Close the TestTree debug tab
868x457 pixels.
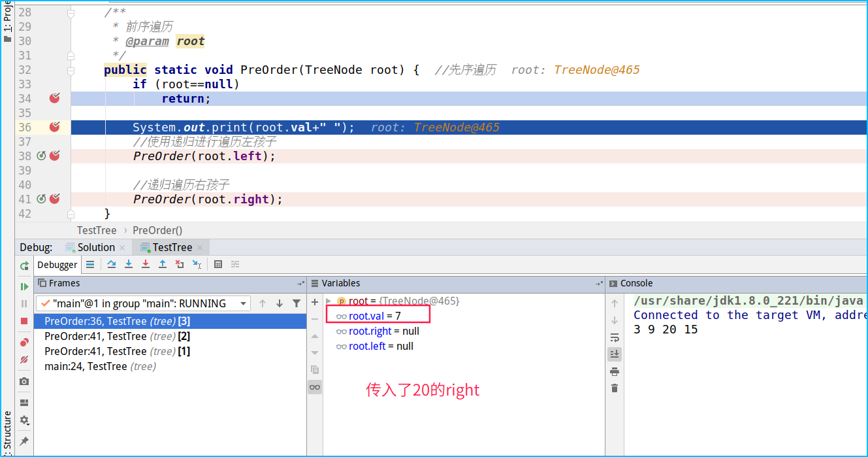pyautogui.click(x=199, y=248)
